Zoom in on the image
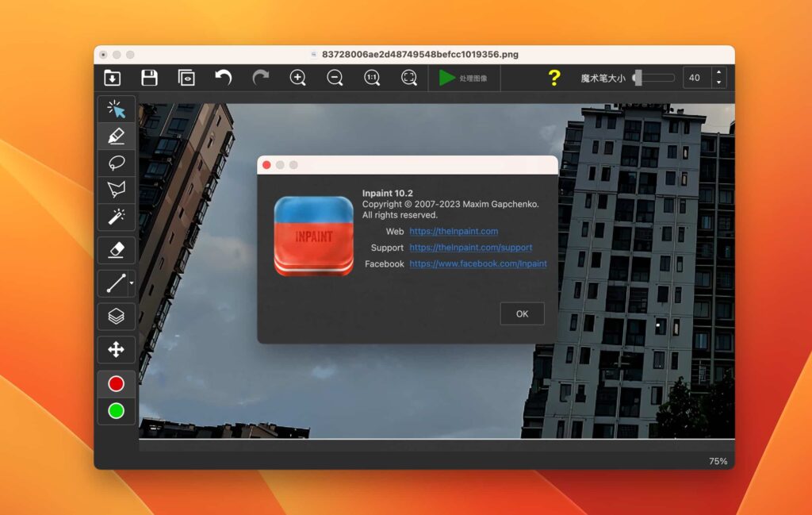The height and width of the screenshot is (515, 812). pyautogui.click(x=297, y=78)
